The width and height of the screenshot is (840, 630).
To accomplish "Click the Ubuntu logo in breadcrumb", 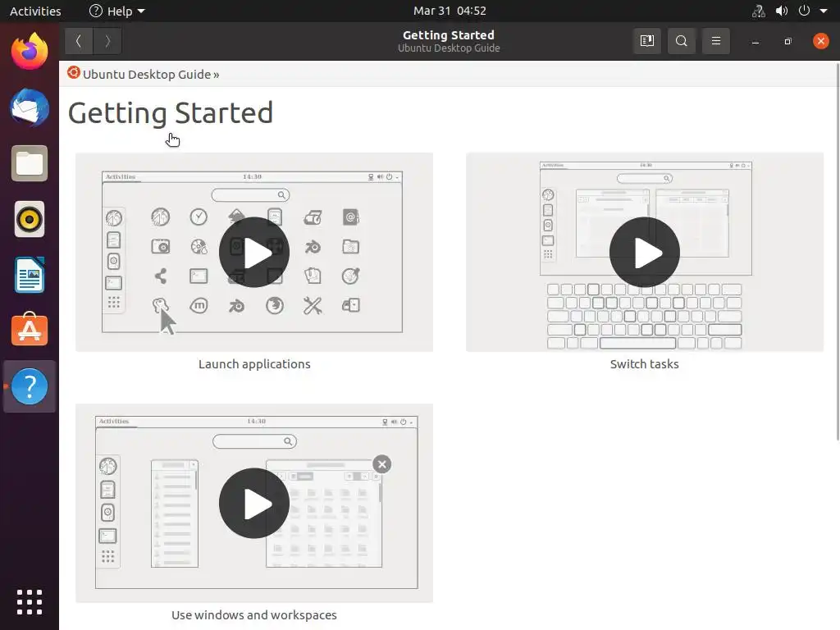I will 74,73.
